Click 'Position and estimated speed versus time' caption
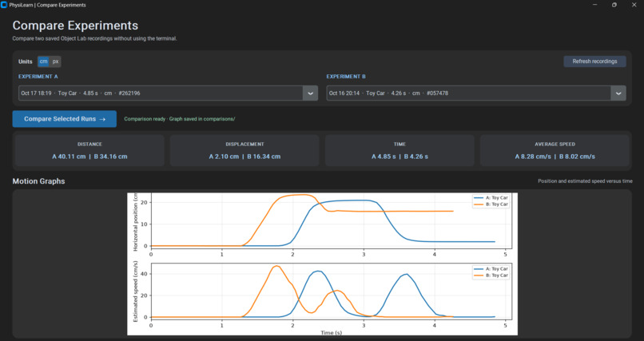The width and height of the screenshot is (644, 341). (x=585, y=181)
